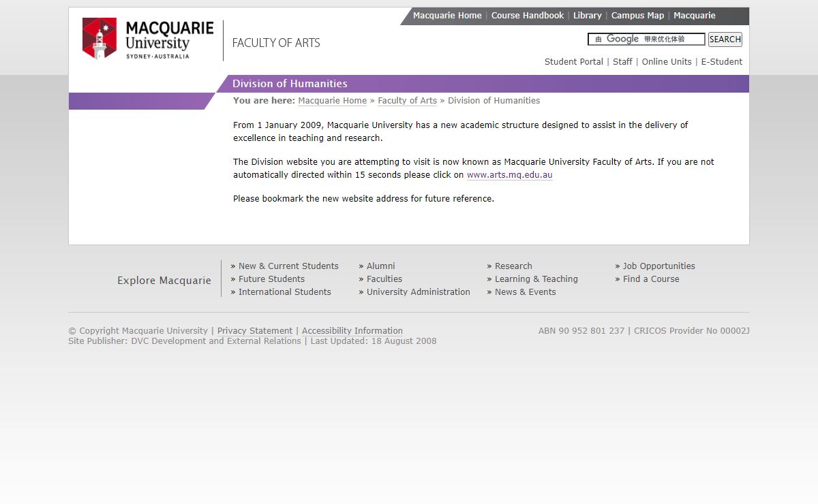Open the Student Portal link
This screenshot has width=818, height=504.
pos(573,62)
